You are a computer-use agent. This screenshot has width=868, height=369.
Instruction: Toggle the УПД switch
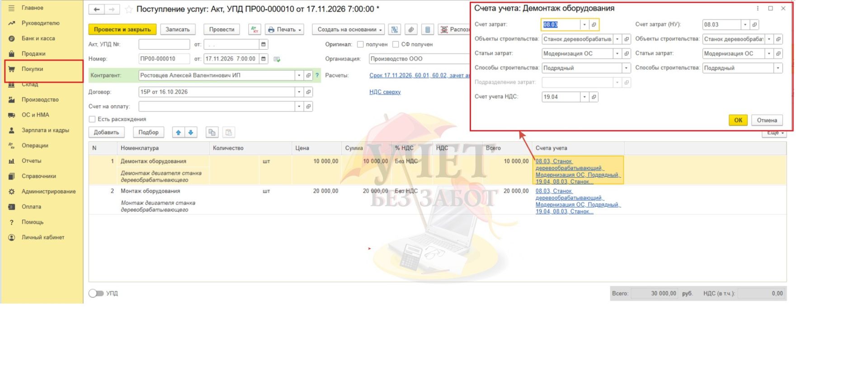96,293
